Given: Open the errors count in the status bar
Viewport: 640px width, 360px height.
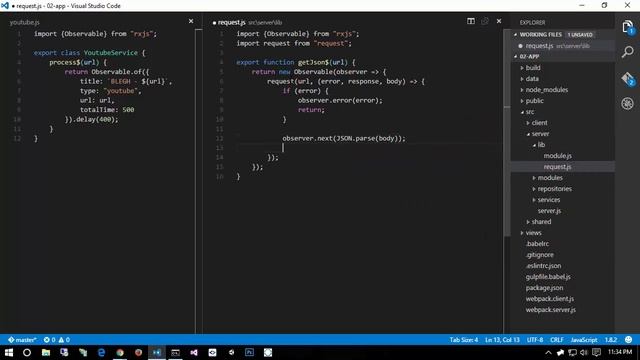Looking at the screenshot, I should coord(49,340).
